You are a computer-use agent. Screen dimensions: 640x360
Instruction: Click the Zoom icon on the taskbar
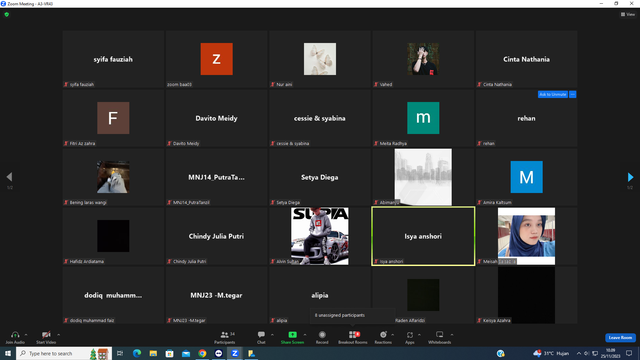235,353
